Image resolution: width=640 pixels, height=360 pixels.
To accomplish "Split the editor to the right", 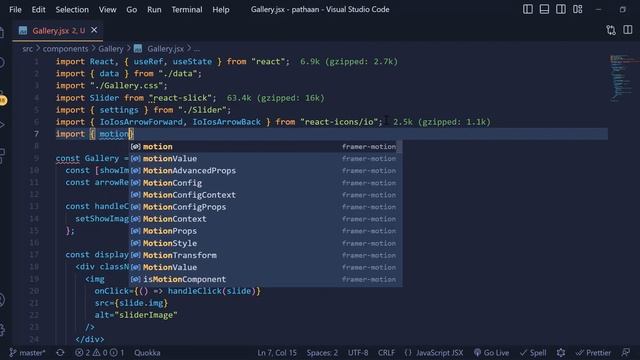I will (628, 30).
